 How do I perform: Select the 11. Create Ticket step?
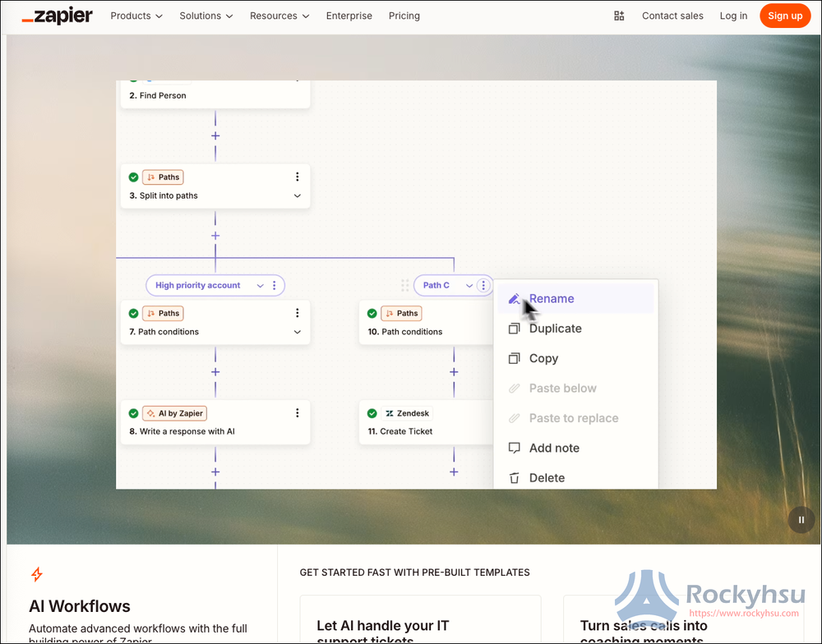click(x=426, y=422)
